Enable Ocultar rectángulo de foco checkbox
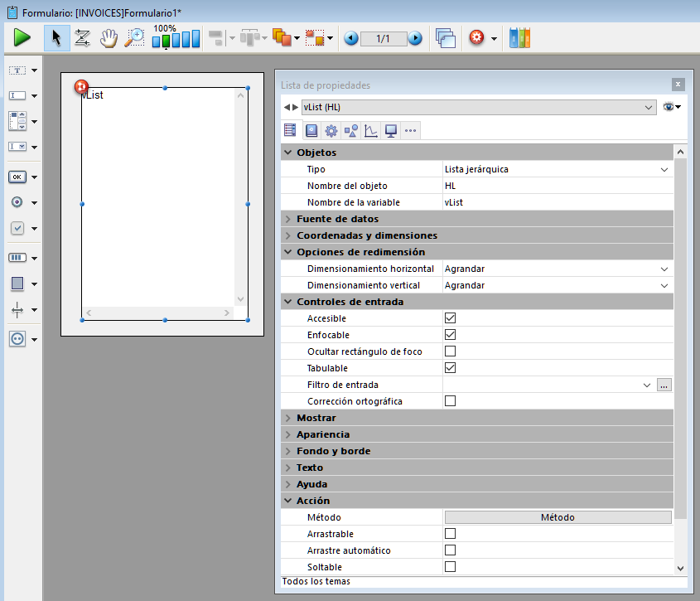Screen dimensions: 700x601 pos(451,351)
